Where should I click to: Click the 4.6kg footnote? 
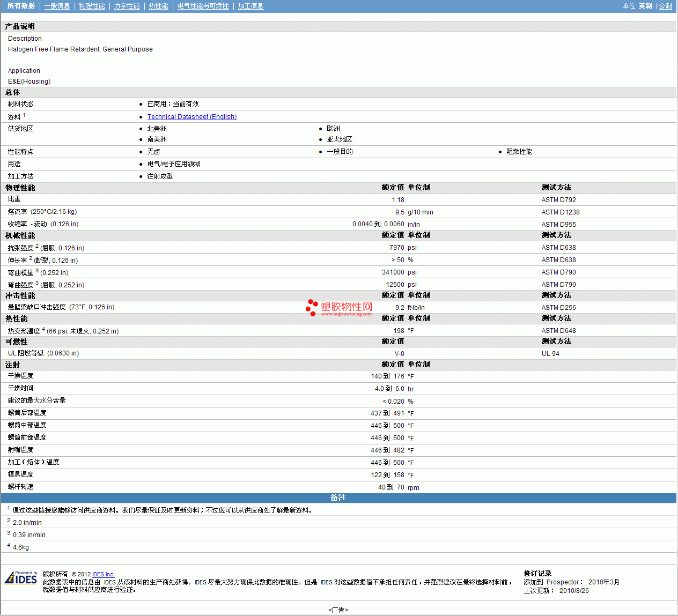(21, 547)
